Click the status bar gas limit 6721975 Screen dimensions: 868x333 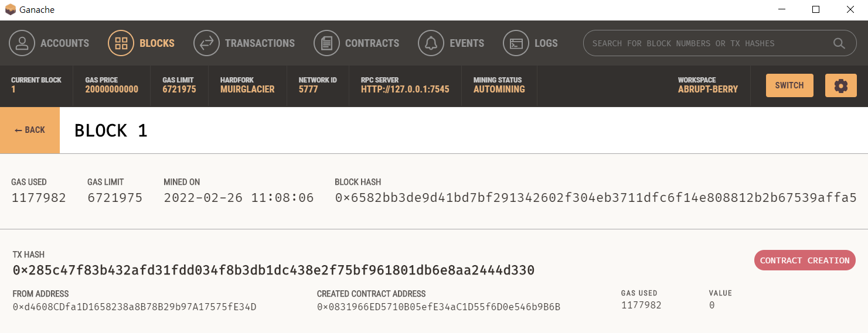click(x=179, y=90)
